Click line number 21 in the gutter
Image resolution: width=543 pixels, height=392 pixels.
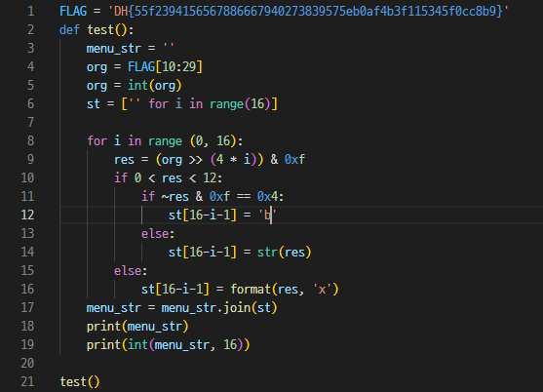(27, 381)
